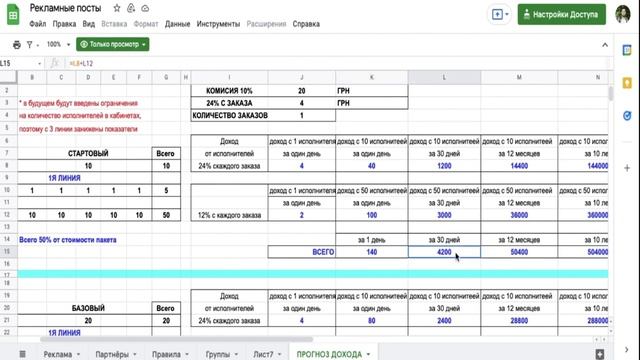Image resolution: width=640 pixels, height=360 pixels.
Task: Click the cell with value 36000
Action: 519,215
